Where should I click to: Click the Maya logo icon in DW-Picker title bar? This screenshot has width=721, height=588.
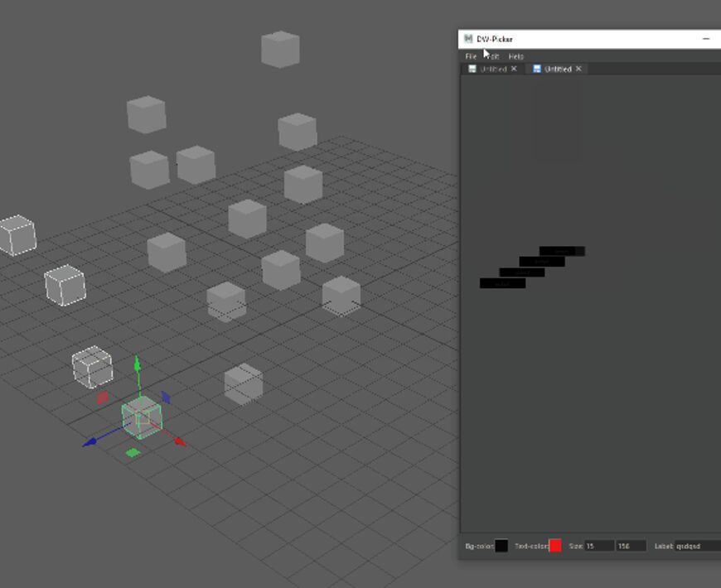(x=468, y=39)
